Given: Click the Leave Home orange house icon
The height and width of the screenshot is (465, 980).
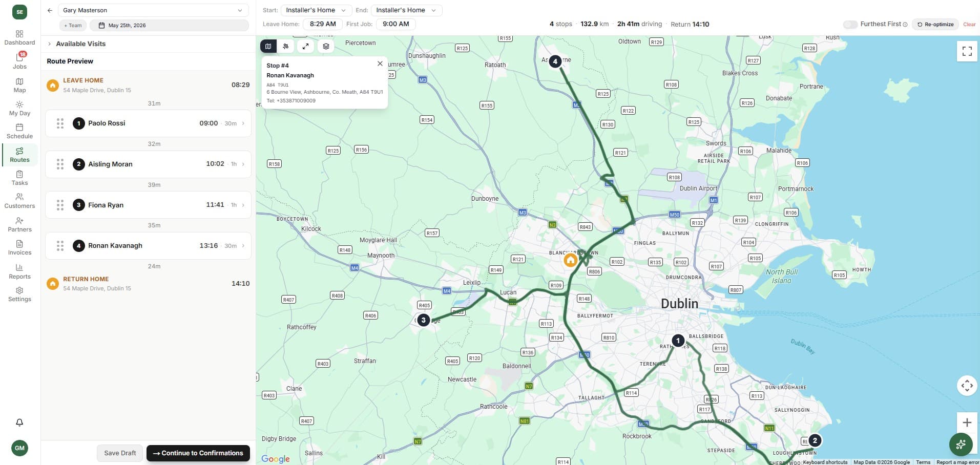Looking at the screenshot, I should click(x=52, y=85).
